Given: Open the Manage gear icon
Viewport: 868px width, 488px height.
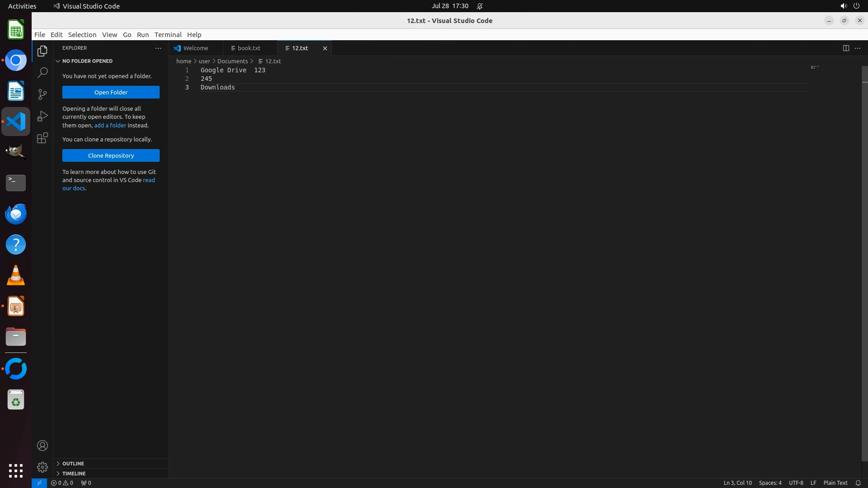Looking at the screenshot, I should pos(42,467).
